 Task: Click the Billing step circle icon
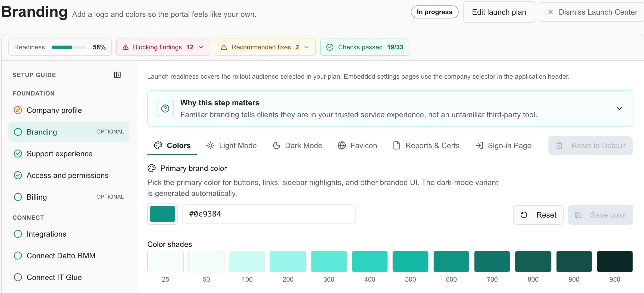tap(18, 197)
